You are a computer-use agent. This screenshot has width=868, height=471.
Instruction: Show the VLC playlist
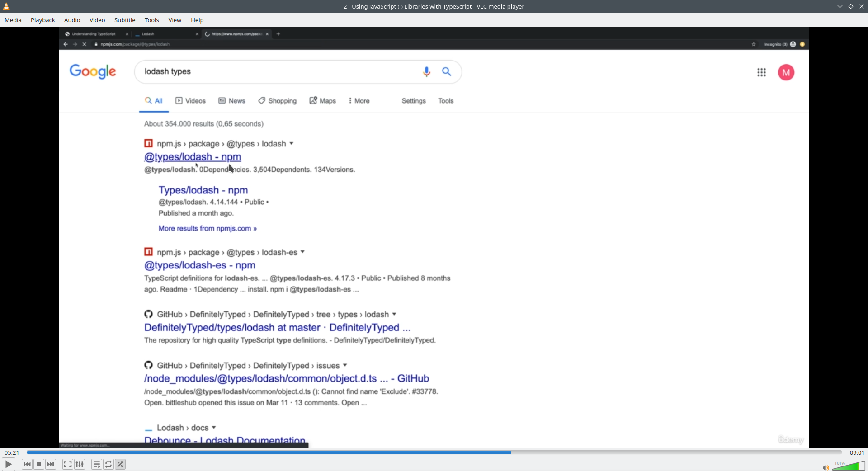97,464
